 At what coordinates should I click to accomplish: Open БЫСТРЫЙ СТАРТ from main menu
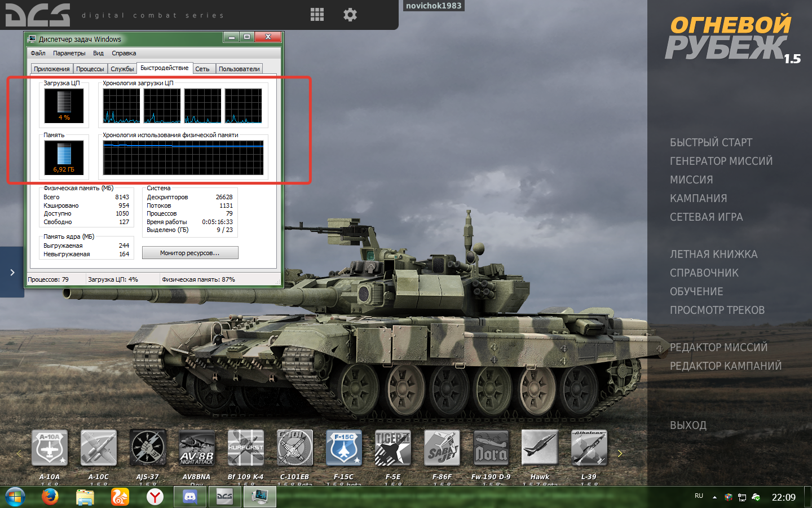[x=711, y=142]
